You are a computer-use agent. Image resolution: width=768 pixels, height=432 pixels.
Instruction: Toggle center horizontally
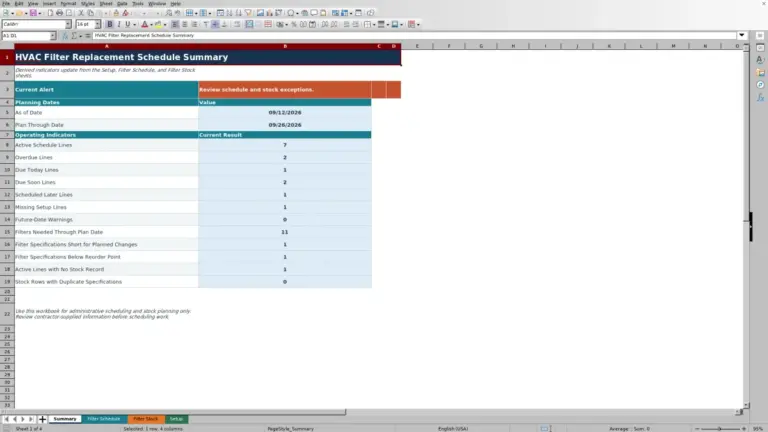coord(185,24)
